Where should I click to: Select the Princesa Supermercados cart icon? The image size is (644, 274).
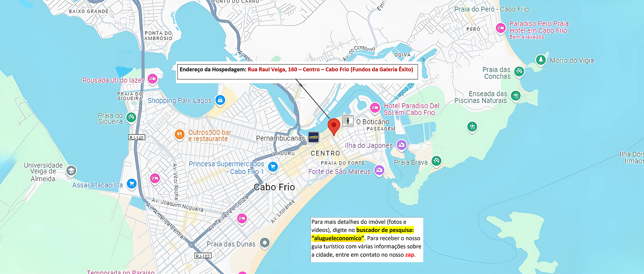[273, 167]
